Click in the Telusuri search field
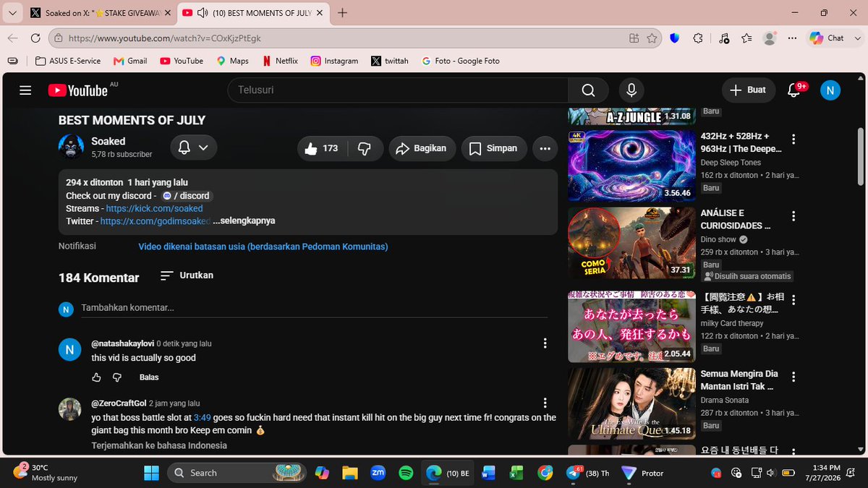 398,90
